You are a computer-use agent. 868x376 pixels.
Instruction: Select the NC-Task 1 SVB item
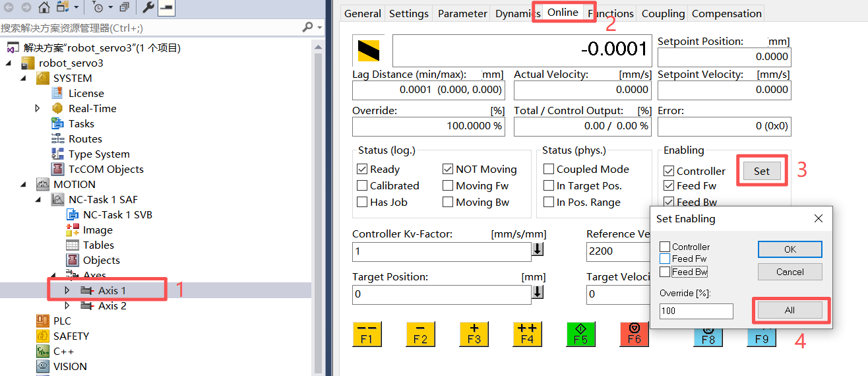(117, 215)
